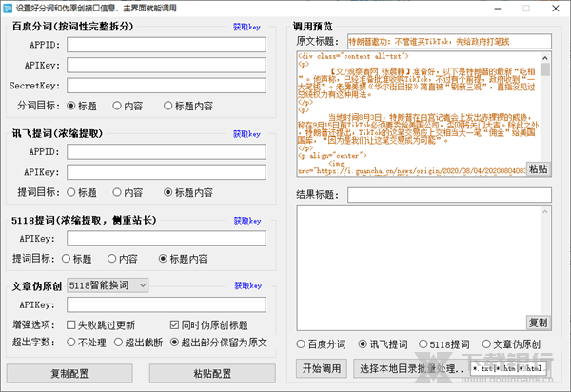Screen dimensions: 571x392
Task: Click the source text area scrollbar thumb
Action: (544, 69)
